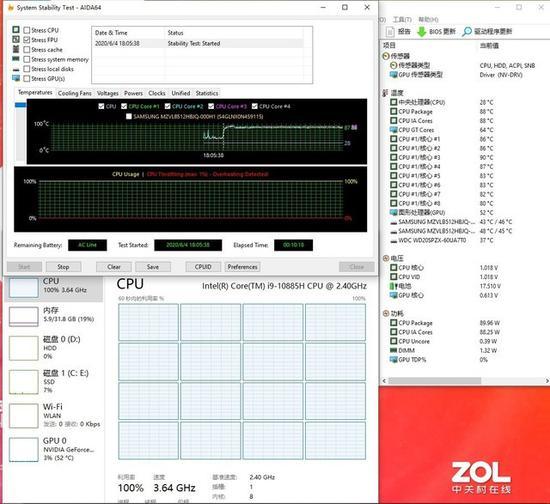Toggle the CPU Core #2 graph checkbox
This screenshot has width=550, height=504.
pos(167,106)
